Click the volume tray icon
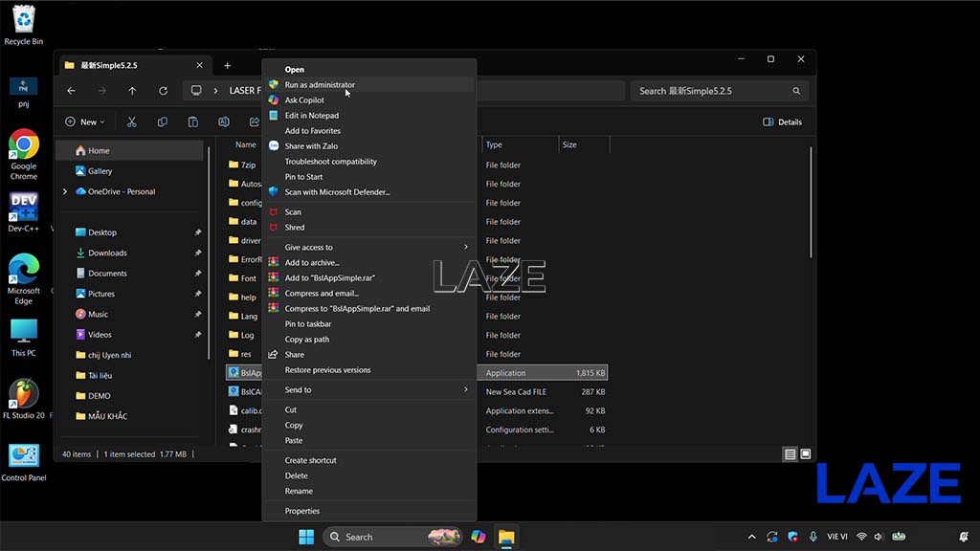Viewport: 980px width, 551px height. point(879,537)
